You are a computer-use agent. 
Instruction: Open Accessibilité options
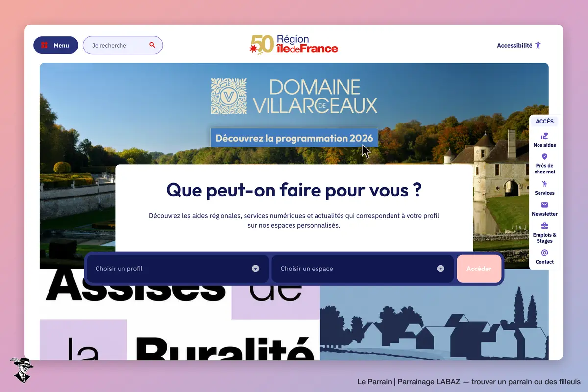(519, 45)
